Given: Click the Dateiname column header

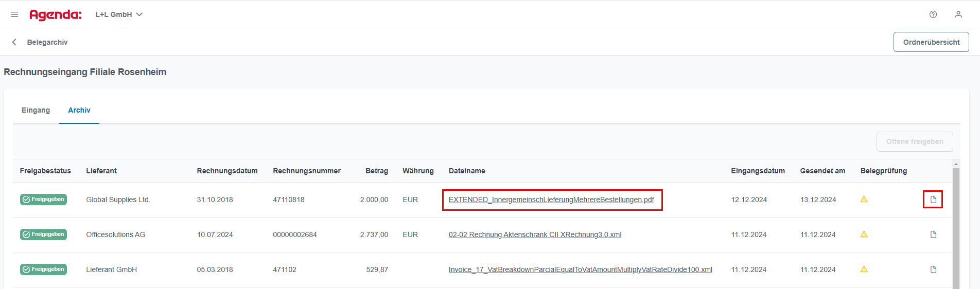Looking at the screenshot, I should tap(467, 171).
